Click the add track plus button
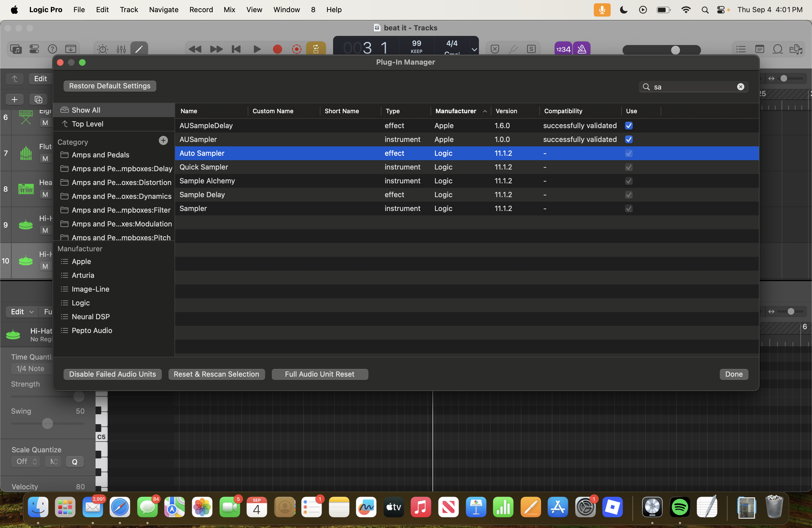 click(14, 99)
